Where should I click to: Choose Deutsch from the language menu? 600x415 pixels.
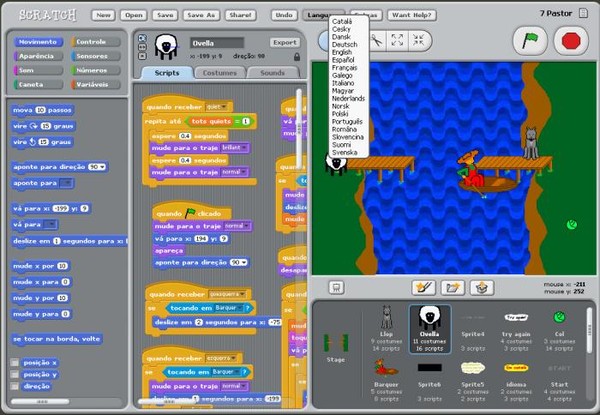344,44
